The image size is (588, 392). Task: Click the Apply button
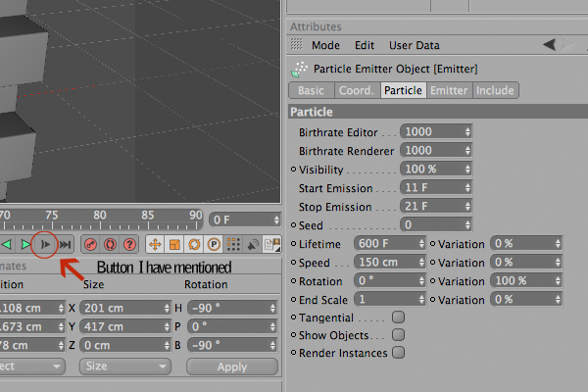point(232,367)
